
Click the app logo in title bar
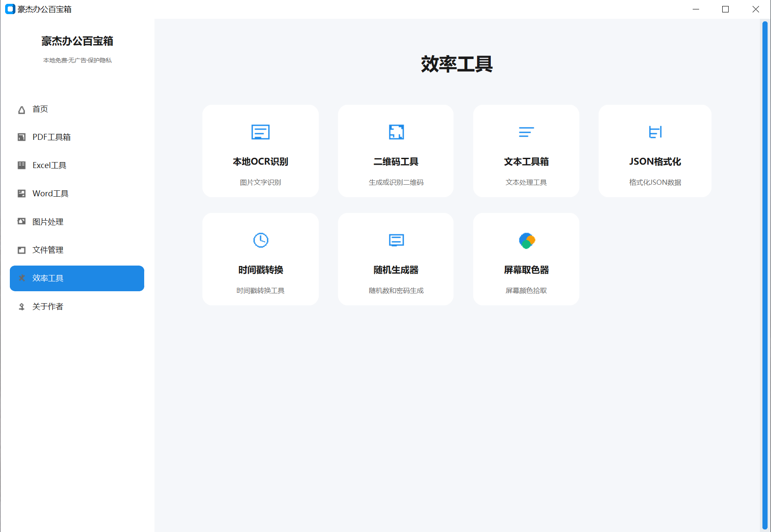(x=10, y=9)
